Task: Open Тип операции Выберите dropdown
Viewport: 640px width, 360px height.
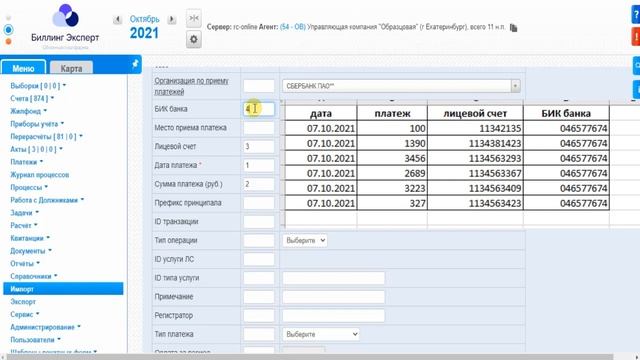Action: [x=305, y=240]
